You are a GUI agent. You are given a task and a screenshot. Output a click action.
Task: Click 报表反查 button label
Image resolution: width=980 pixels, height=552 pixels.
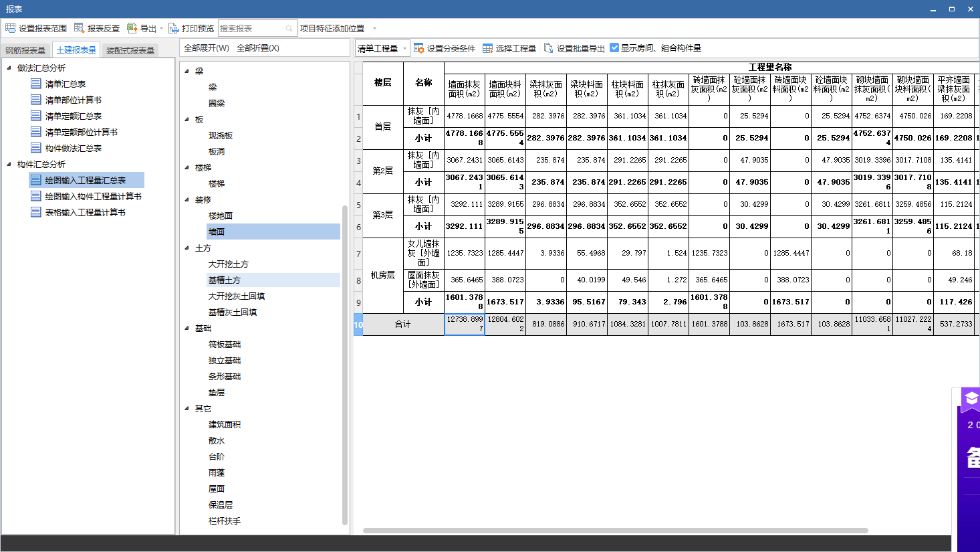click(x=104, y=28)
